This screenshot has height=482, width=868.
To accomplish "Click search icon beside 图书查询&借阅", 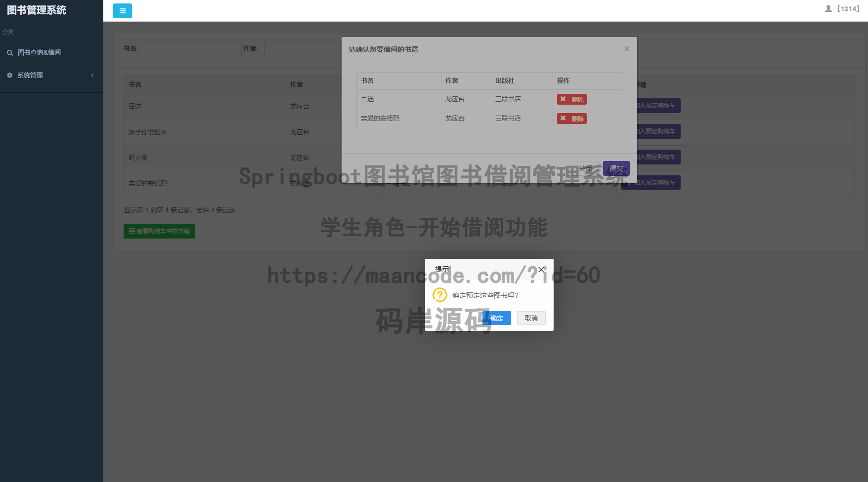I will [x=10, y=52].
